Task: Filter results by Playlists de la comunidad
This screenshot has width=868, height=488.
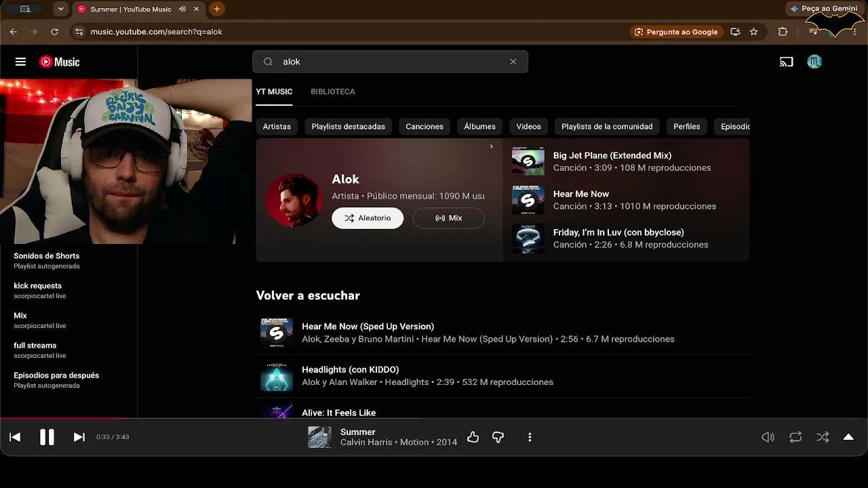Action: point(607,127)
